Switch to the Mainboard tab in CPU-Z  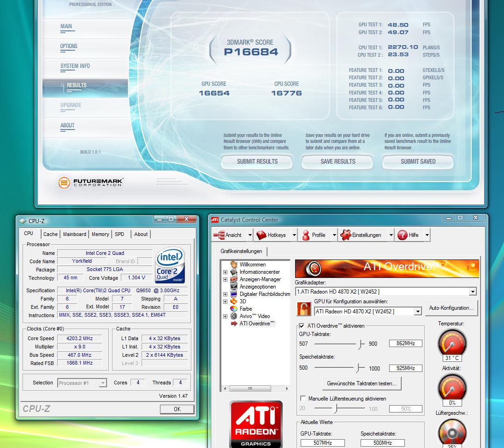click(x=75, y=234)
